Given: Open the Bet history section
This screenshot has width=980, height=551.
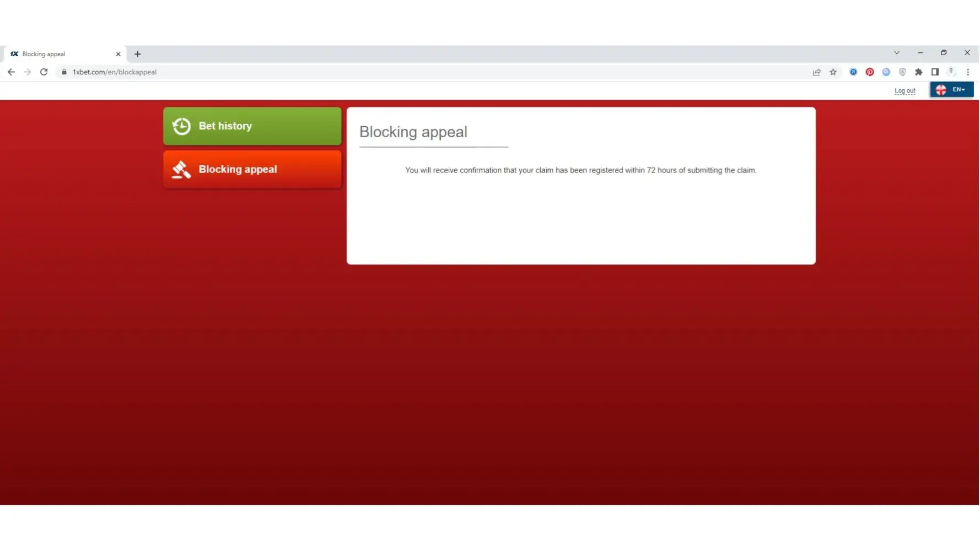Looking at the screenshot, I should 252,126.
